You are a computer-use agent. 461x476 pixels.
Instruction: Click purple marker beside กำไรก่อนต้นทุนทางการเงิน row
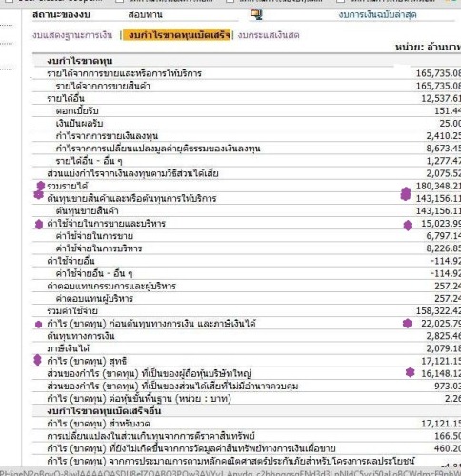coord(38,325)
